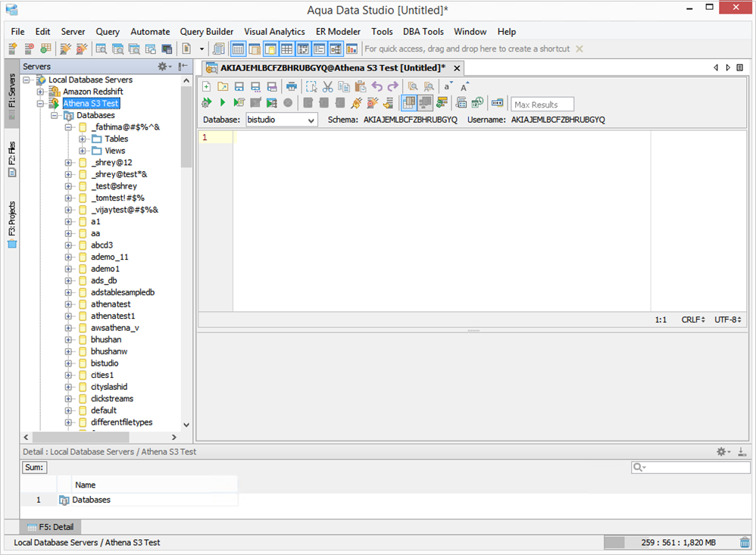Switch to the F5: Detail tab

click(51, 527)
